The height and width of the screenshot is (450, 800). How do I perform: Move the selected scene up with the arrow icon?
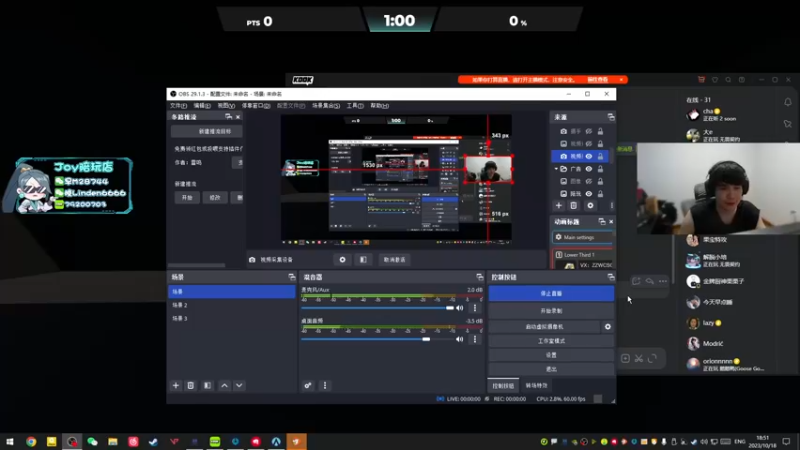224,386
